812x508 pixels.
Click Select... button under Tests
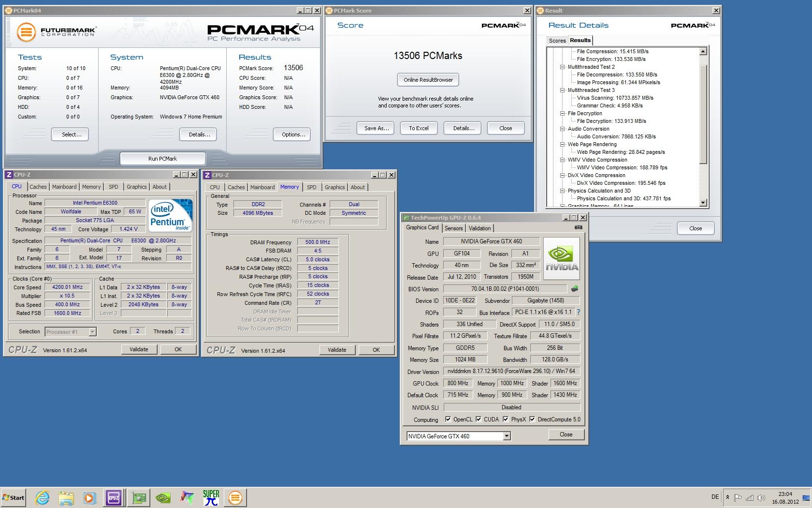(70, 134)
